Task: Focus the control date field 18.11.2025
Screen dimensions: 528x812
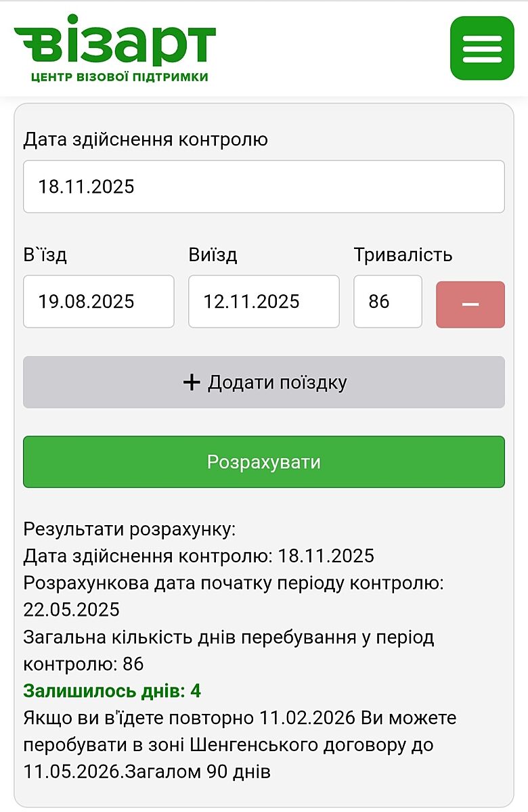Action: pos(263,187)
